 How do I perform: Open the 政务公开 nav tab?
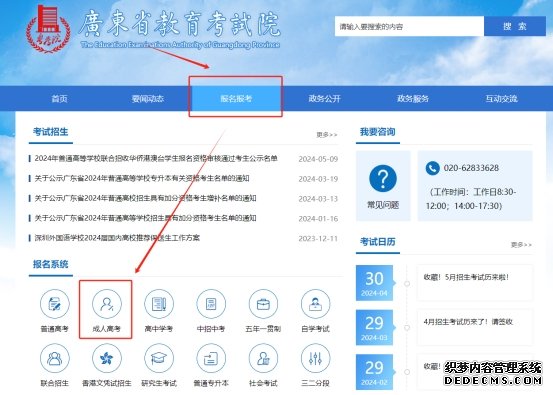click(324, 98)
